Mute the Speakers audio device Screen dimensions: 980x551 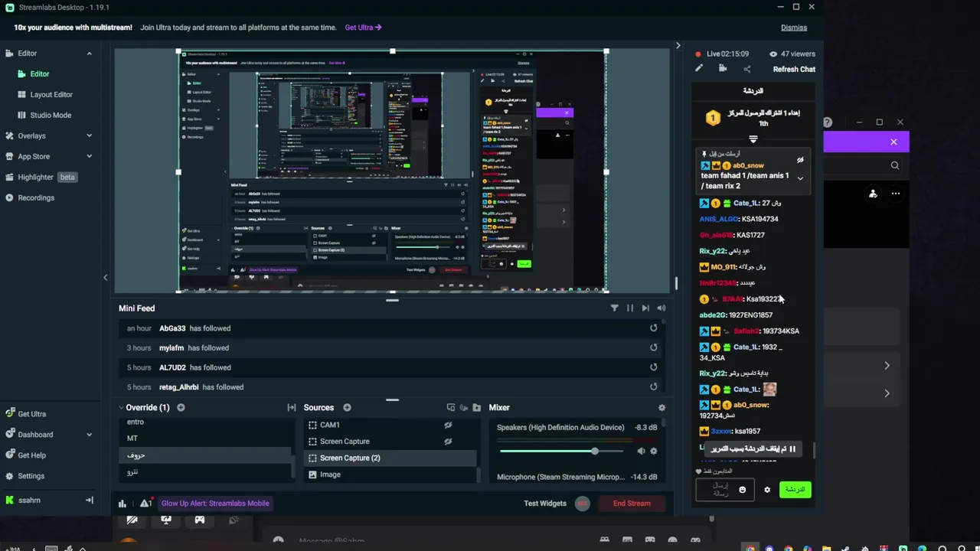641,452
